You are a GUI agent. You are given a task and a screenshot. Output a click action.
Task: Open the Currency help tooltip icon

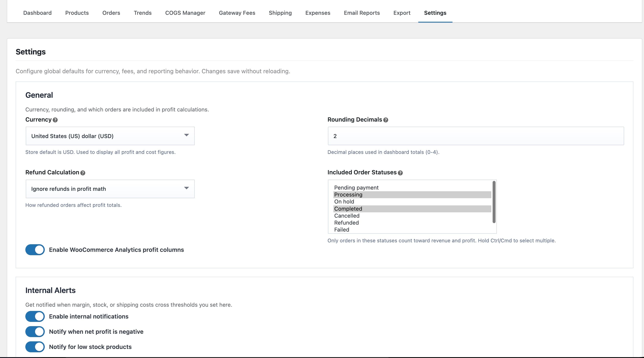click(55, 120)
